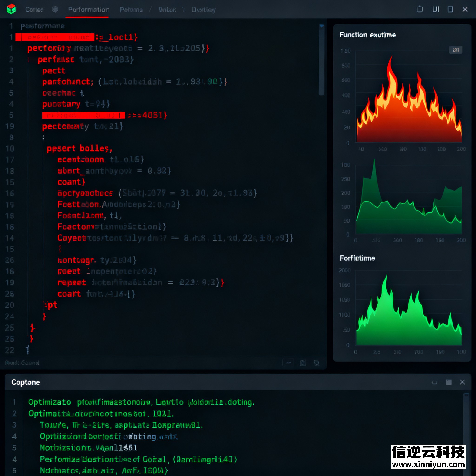Switch to the Performation tab
This screenshot has height=476, width=476.
tap(89, 10)
